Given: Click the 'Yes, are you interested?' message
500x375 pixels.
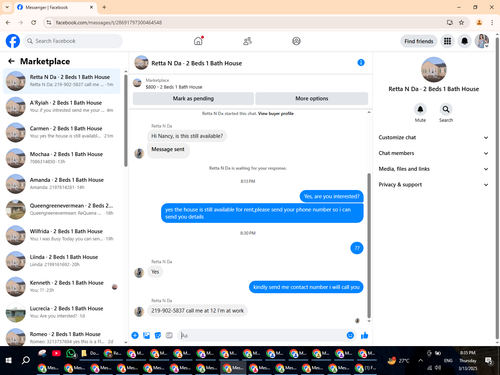Looking at the screenshot, I should tap(332, 196).
